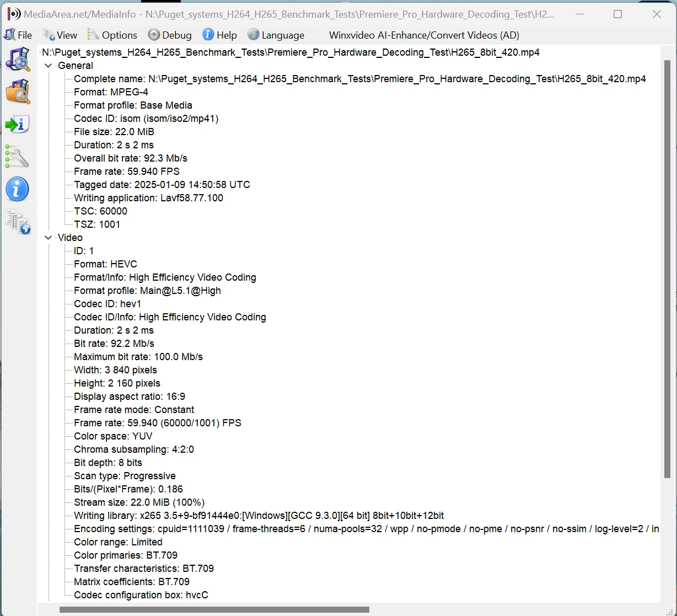Viewport: 677px width, 616px height.
Task: Select 'Color range: Limited' row
Action: pyautogui.click(x=118, y=542)
